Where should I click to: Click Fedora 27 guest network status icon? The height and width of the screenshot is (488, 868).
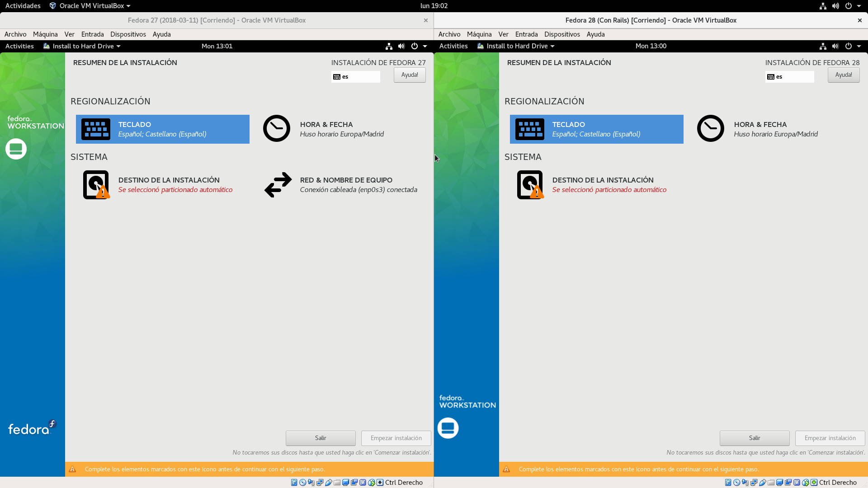(x=388, y=46)
